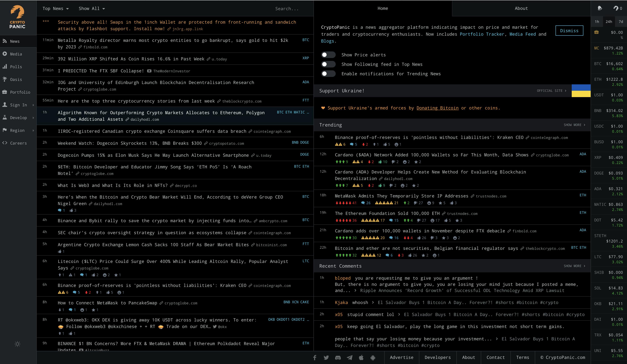
Task: Open the Developers footer link
Action: 438,357
